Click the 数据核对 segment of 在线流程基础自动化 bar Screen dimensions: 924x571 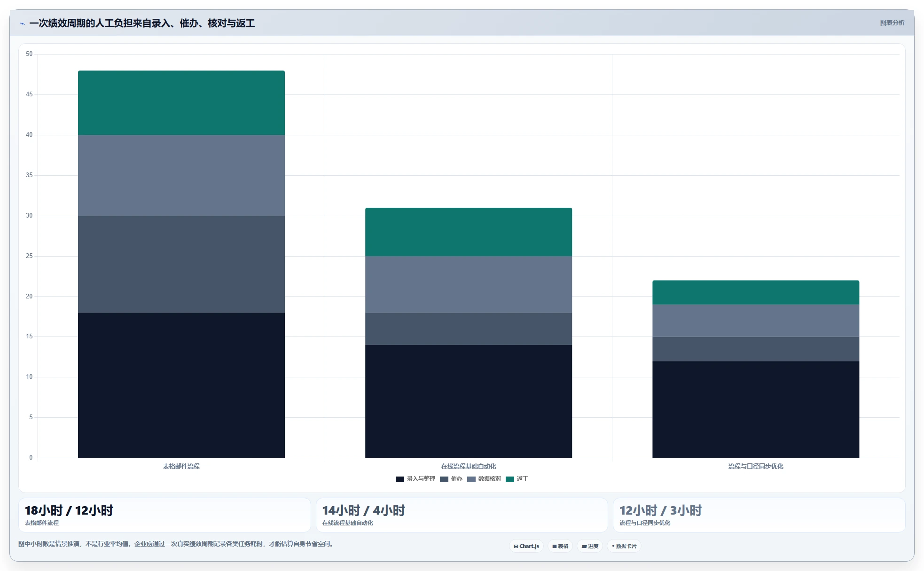[469, 285]
